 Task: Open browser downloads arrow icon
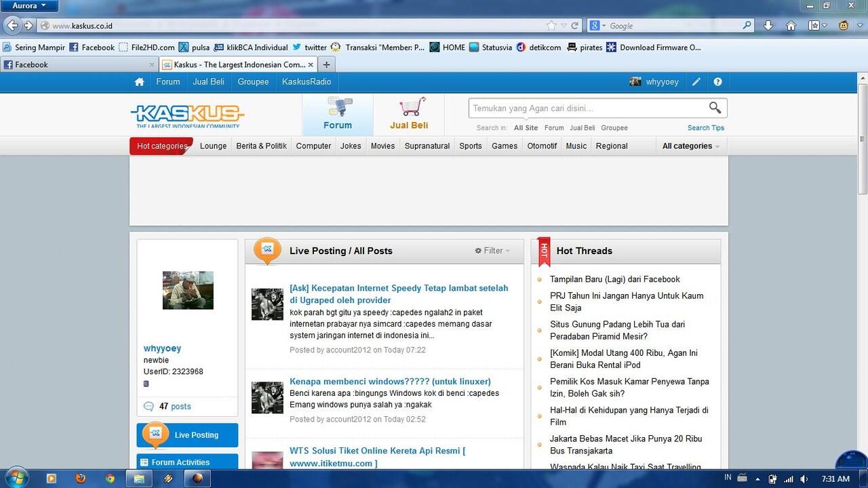(768, 26)
